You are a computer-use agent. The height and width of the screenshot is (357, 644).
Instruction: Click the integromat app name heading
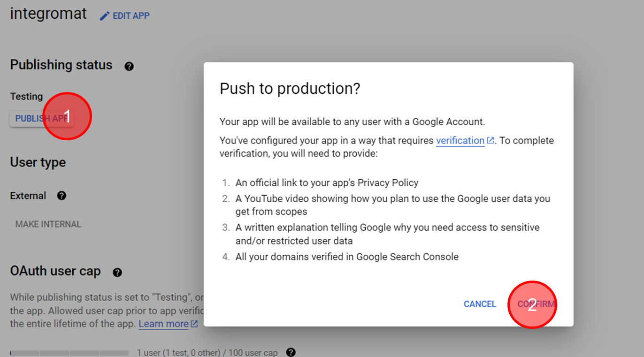[48, 14]
